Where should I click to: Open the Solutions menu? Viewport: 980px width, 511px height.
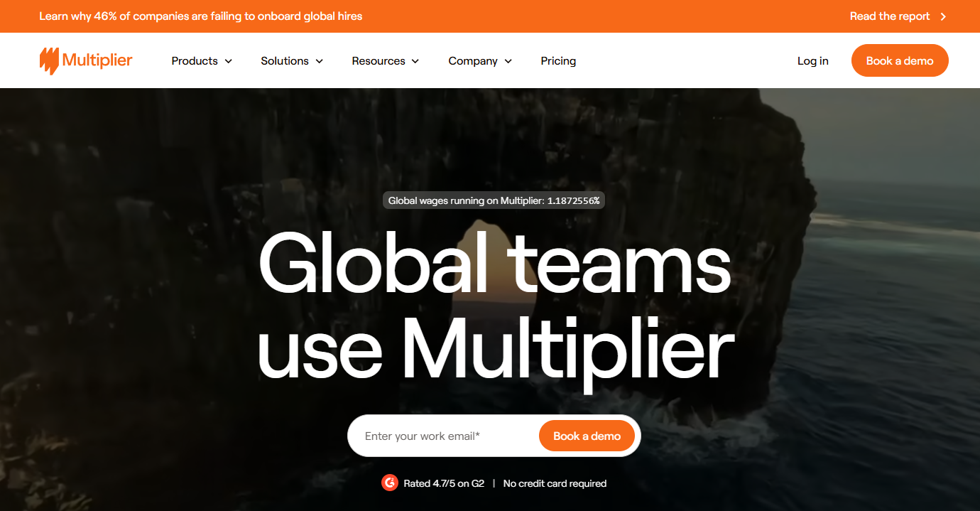pyautogui.click(x=292, y=61)
